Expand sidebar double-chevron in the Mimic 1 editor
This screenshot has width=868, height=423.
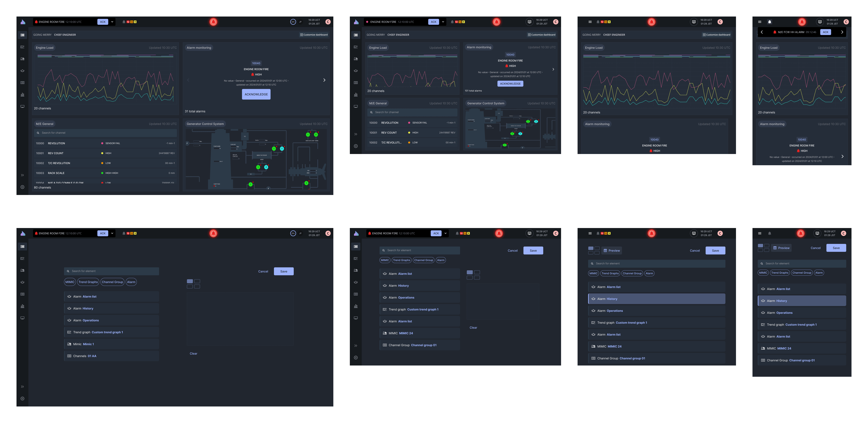[22, 387]
